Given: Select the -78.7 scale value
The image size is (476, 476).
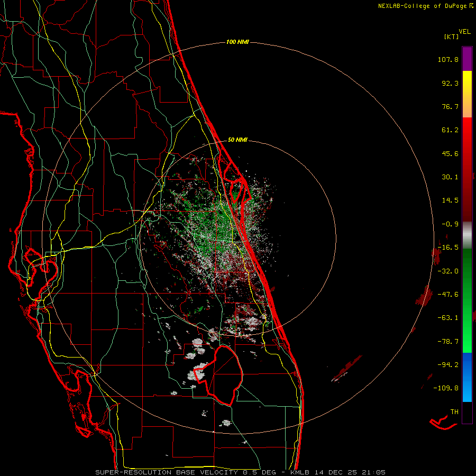Looking at the screenshot, I should (x=448, y=342).
